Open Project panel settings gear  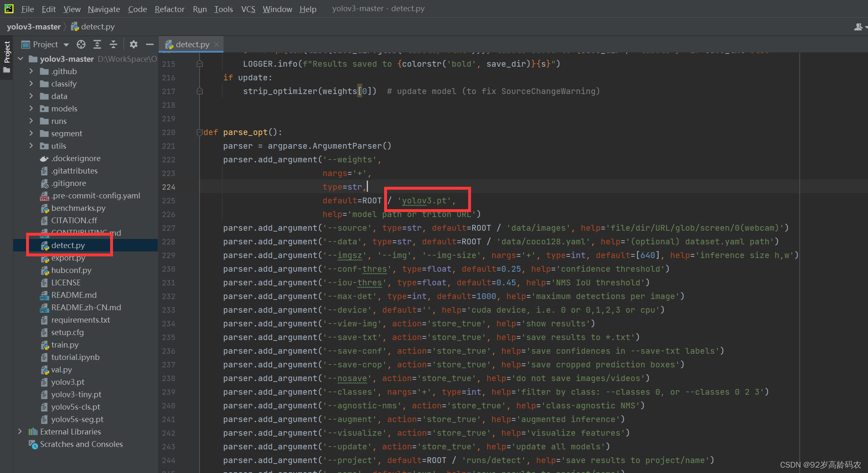[133, 44]
